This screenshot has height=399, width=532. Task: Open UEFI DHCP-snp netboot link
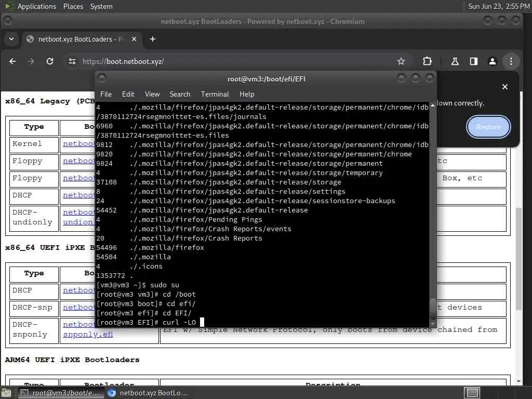point(79,307)
